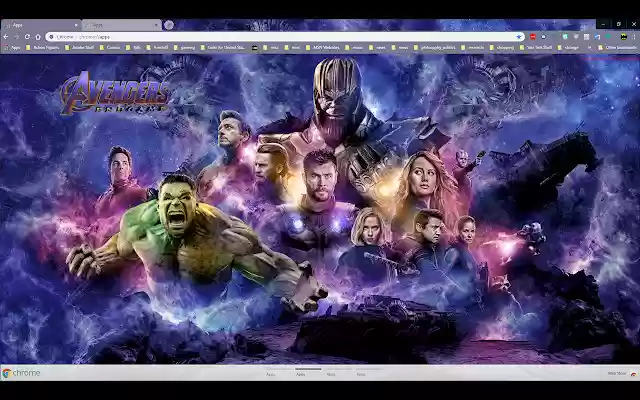Screen dimensions: 640x400
Task: Open the Comics bookmark folder
Action: tap(110, 47)
